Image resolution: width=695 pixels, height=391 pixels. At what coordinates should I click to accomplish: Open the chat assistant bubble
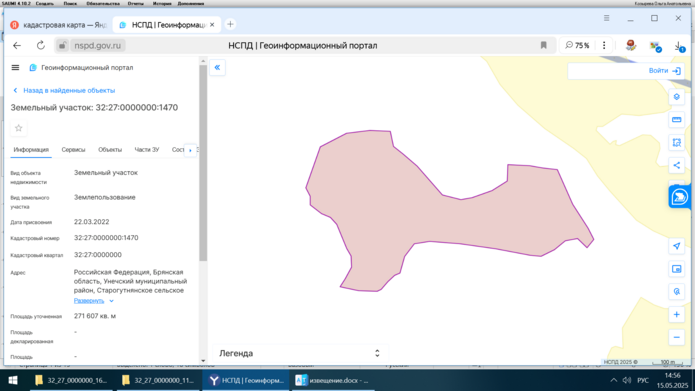pyautogui.click(x=679, y=197)
